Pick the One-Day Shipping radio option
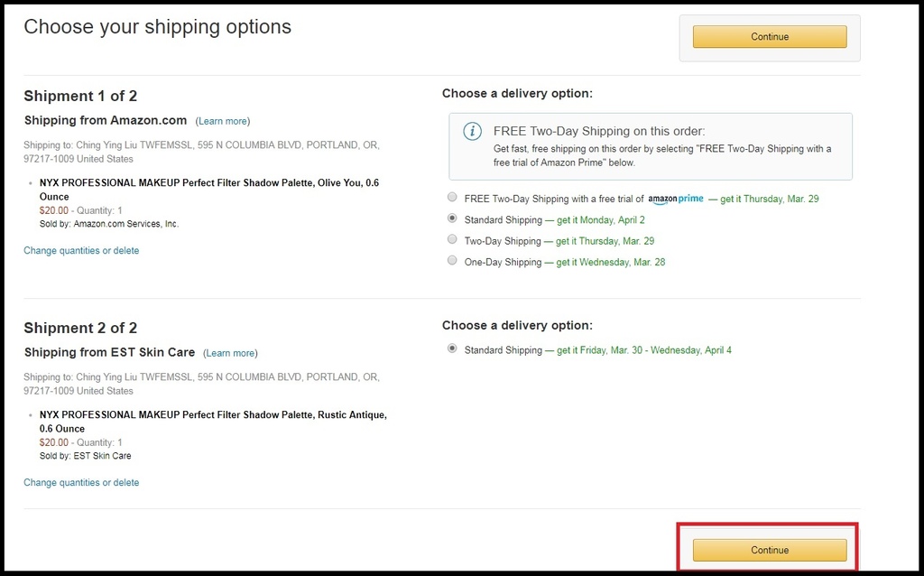The height and width of the screenshot is (576, 924). click(x=452, y=261)
